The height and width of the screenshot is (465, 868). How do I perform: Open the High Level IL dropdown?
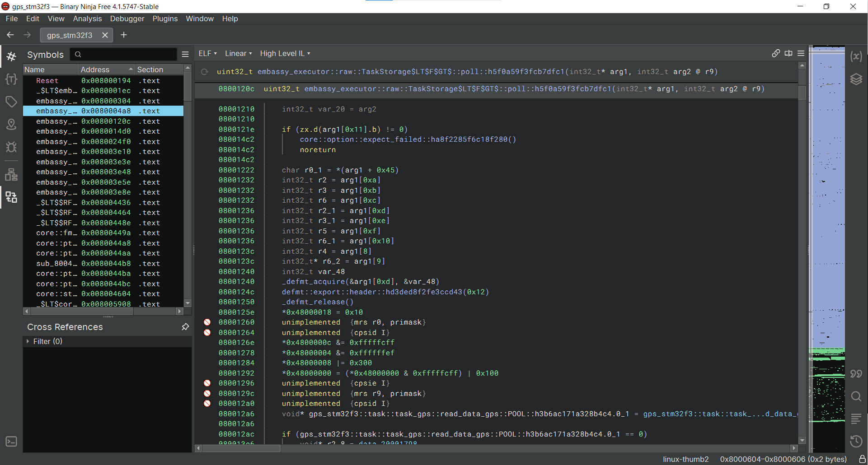point(285,53)
